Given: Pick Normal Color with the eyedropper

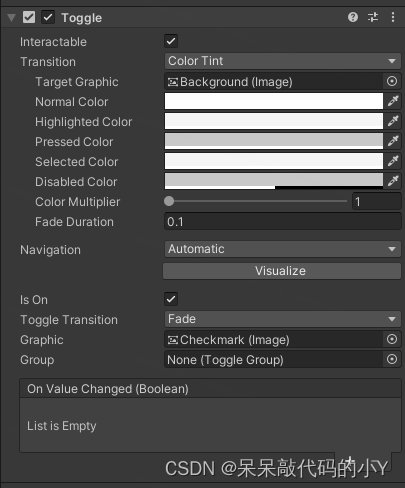Looking at the screenshot, I should click(x=393, y=101).
